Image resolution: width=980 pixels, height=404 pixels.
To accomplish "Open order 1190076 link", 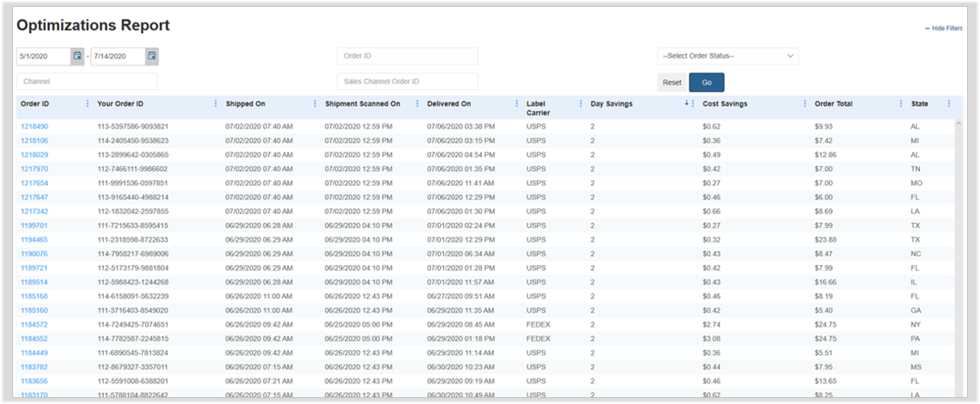I will coord(34,254).
